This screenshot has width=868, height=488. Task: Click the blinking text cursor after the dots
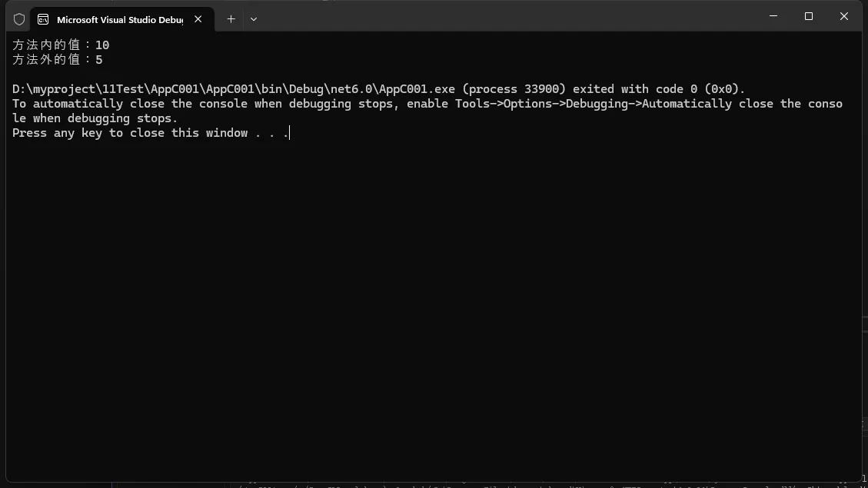290,133
